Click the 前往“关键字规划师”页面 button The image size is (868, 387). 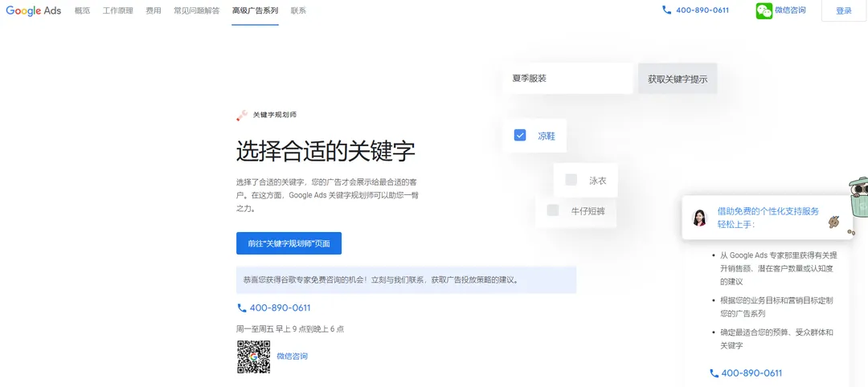pos(289,243)
